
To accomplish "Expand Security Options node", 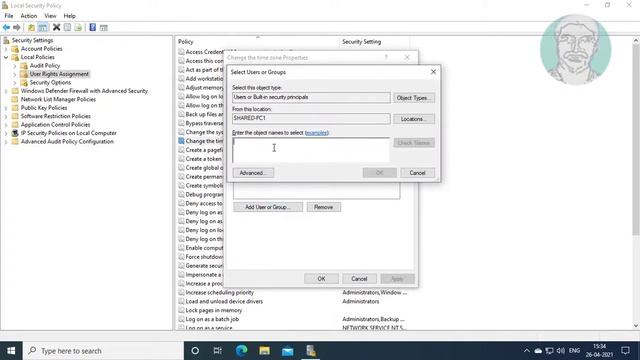I will point(15,82).
